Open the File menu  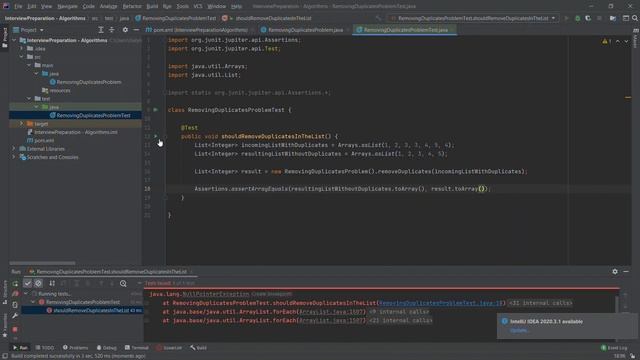pyautogui.click(x=18, y=6)
